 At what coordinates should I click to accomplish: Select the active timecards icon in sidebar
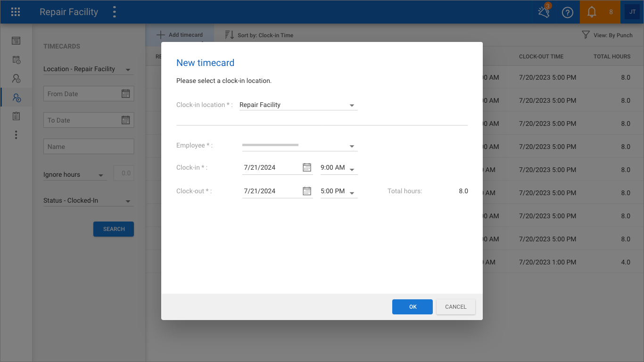(17, 98)
